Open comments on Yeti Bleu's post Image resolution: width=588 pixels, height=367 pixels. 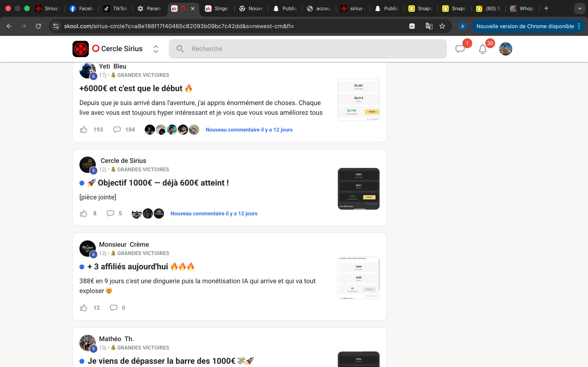point(117,130)
